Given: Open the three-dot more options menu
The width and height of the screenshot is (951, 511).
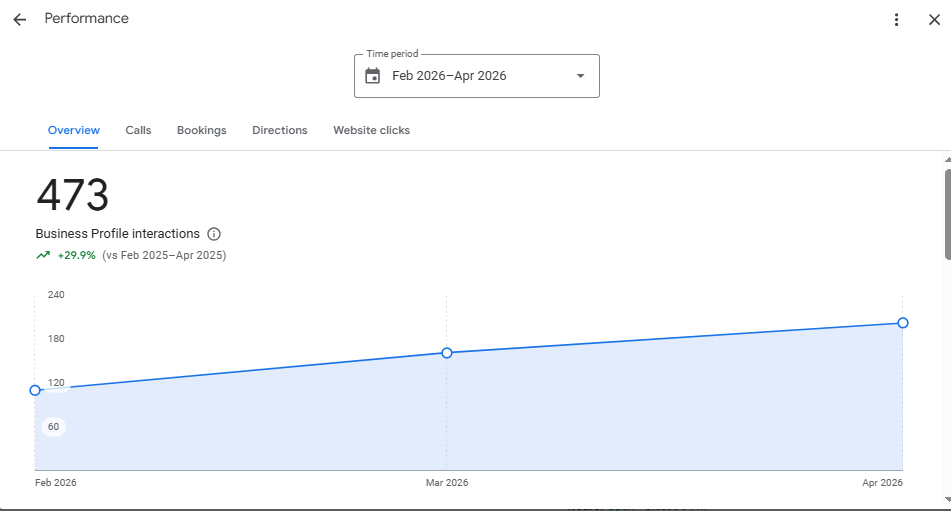Looking at the screenshot, I should (896, 19).
